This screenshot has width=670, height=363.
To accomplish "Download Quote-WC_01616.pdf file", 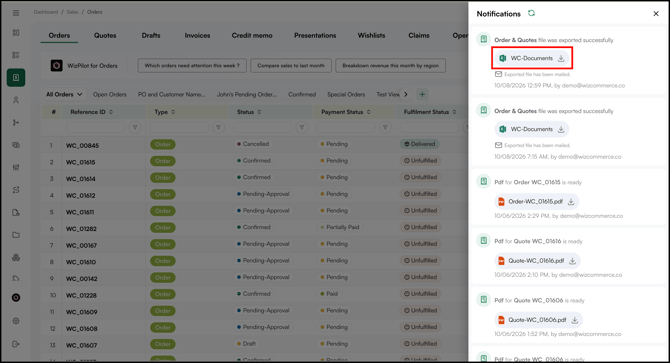I will (x=572, y=261).
